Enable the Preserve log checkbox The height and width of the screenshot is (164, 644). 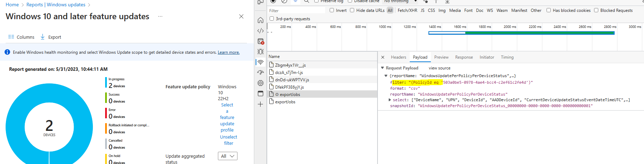pyautogui.click(x=316, y=1)
